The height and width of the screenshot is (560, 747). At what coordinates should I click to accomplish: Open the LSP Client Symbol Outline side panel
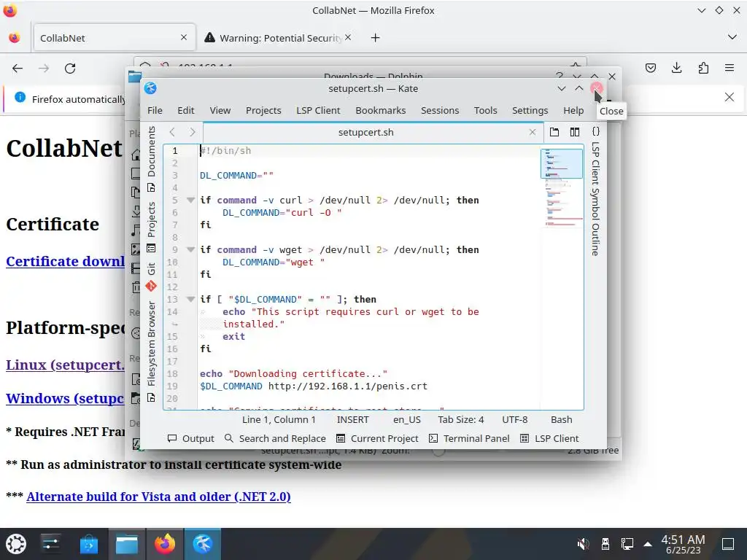[x=595, y=198]
